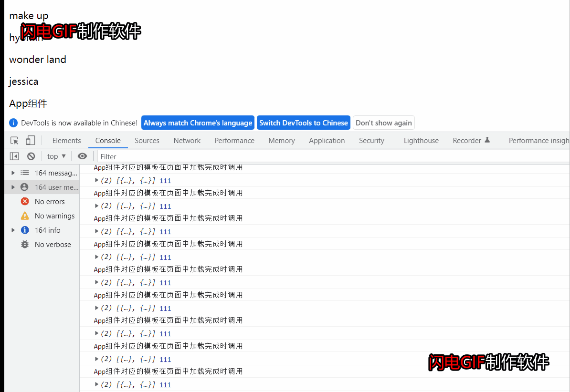Open the Memory tab
The width and height of the screenshot is (570, 392).
[282, 141]
